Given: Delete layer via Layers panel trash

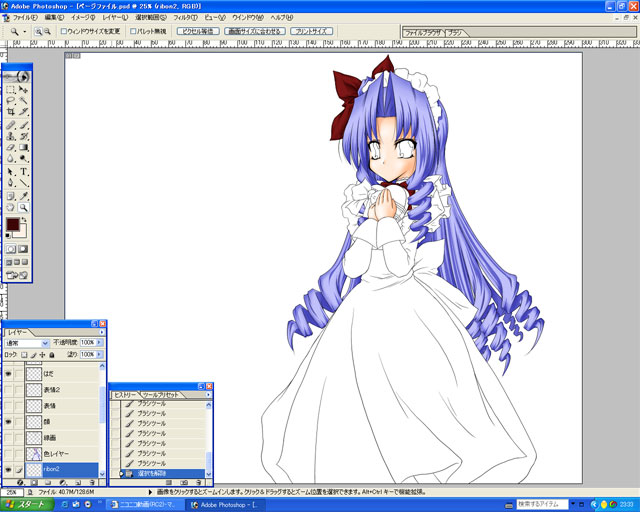Looking at the screenshot, I should click(92, 483).
